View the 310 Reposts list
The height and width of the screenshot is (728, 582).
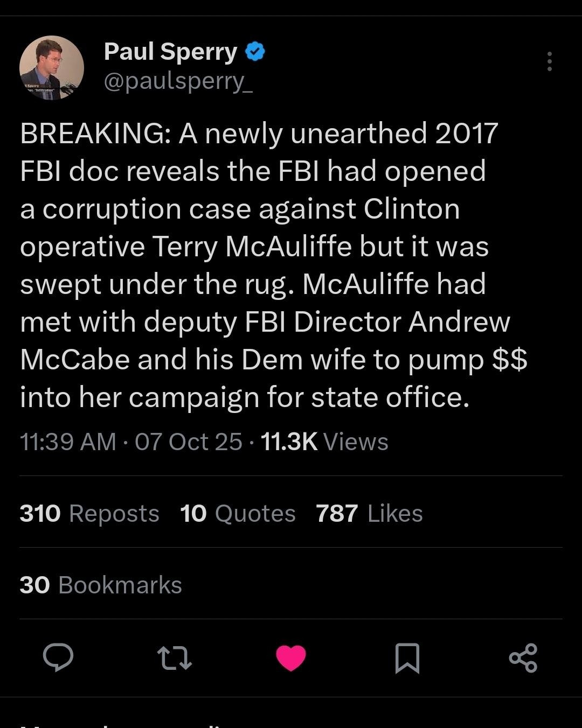coord(89,513)
